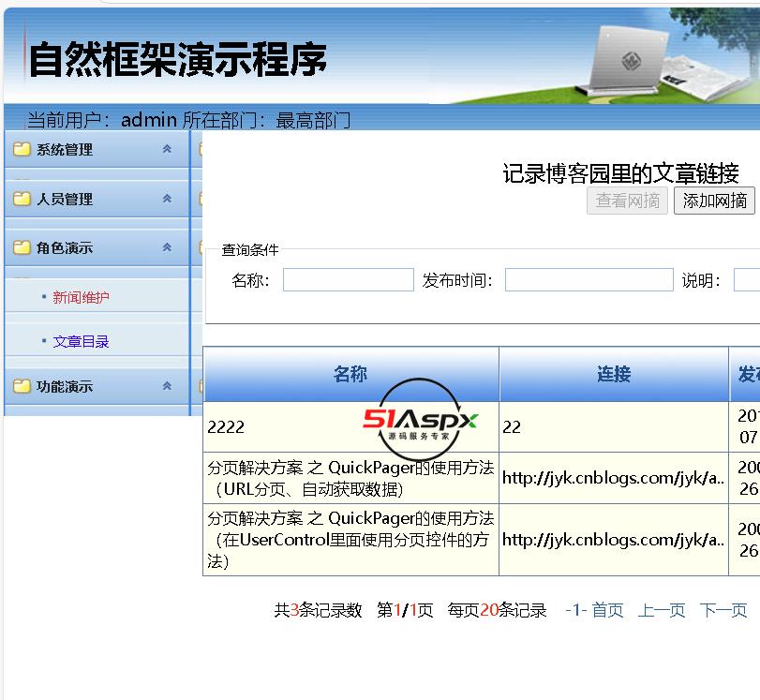Click the 添加网摘 button
Viewport: 760px width, 700px height.
[714, 201]
